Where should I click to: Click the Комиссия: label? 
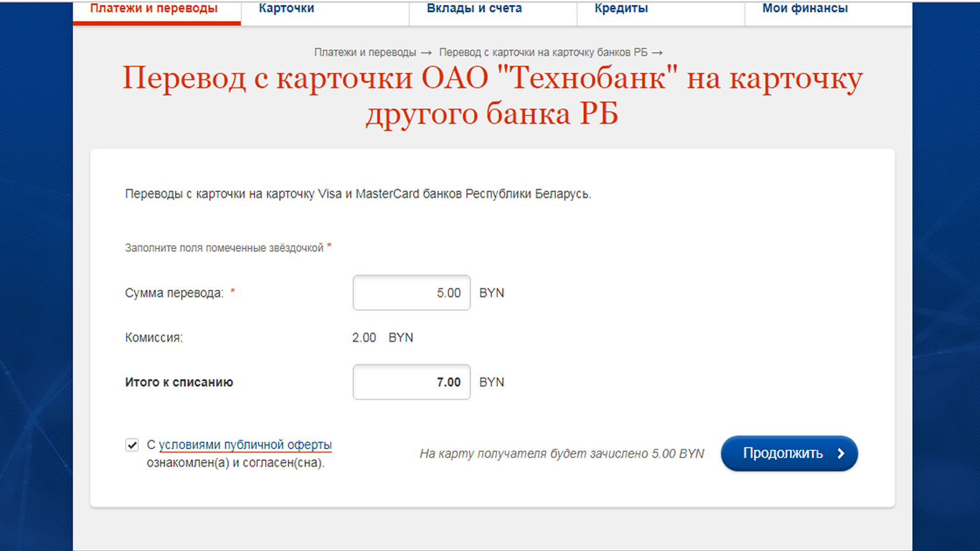(154, 337)
